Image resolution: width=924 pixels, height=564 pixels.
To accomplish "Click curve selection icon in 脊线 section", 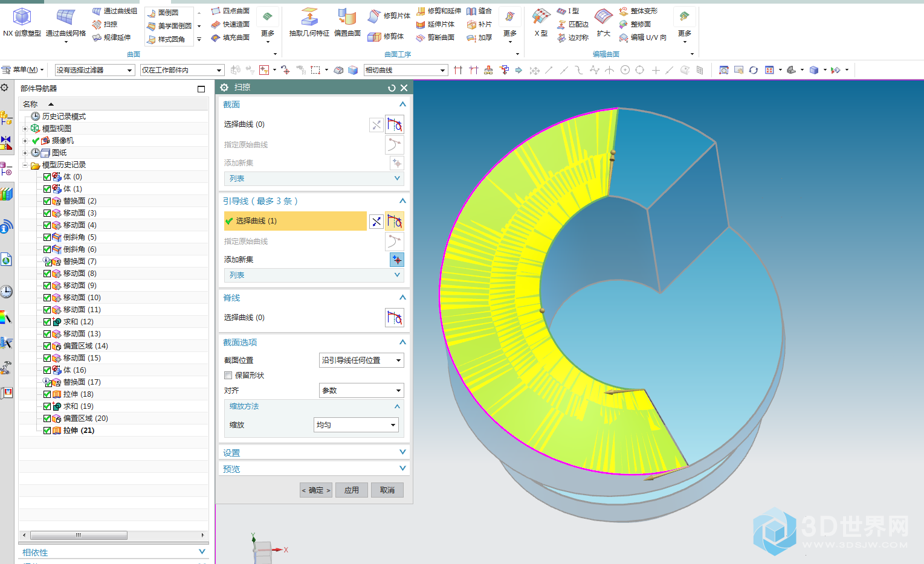I will click(x=395, y=318).
